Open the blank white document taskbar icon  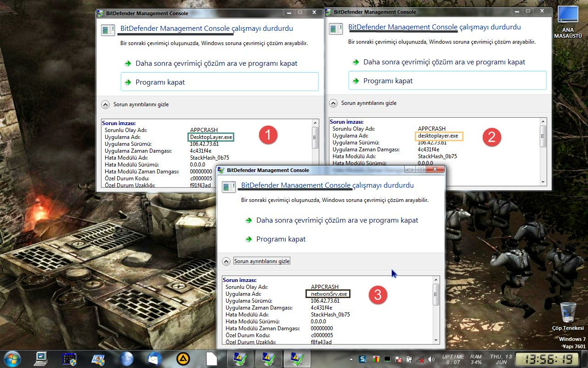pos(211,358)
